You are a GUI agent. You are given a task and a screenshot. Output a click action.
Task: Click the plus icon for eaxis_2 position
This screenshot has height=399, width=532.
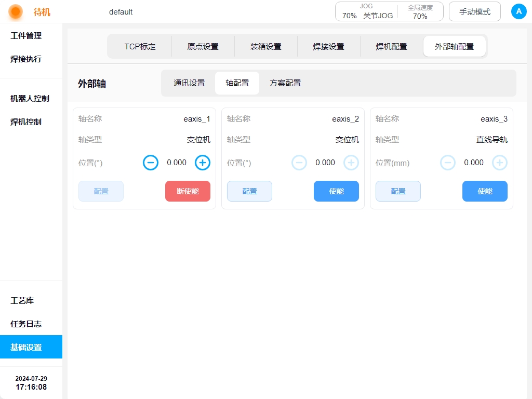click(351, 163)
